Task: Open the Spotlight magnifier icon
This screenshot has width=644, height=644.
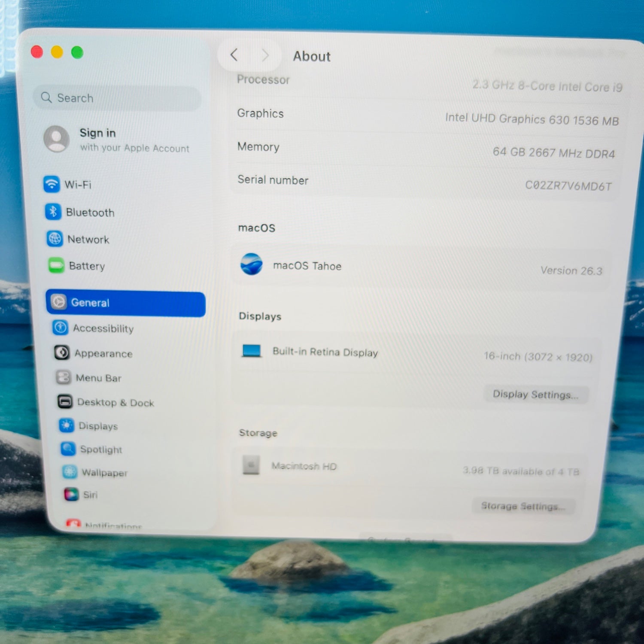Action: coord(68,449)
